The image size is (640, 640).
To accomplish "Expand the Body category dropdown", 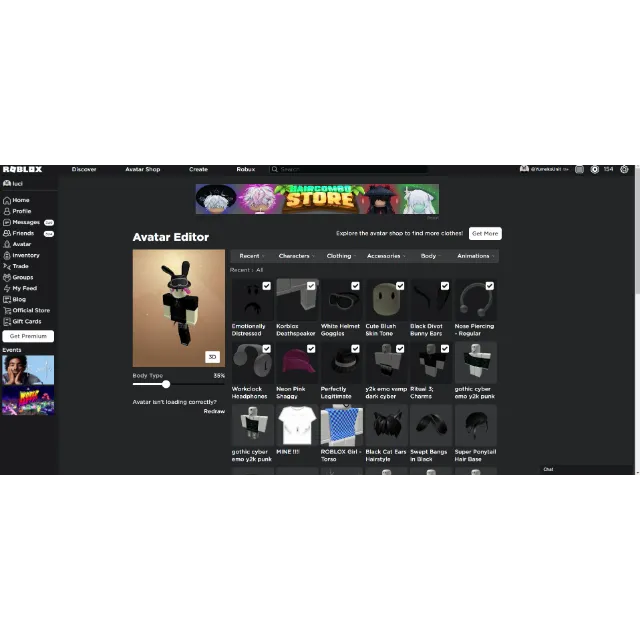I will pos(431,256).
